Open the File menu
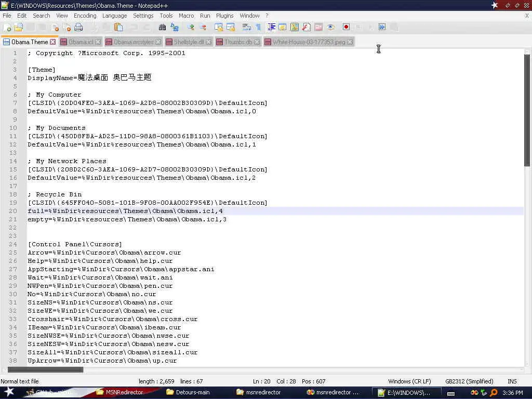Screen dimensions: 532x399 pos(7,16)
